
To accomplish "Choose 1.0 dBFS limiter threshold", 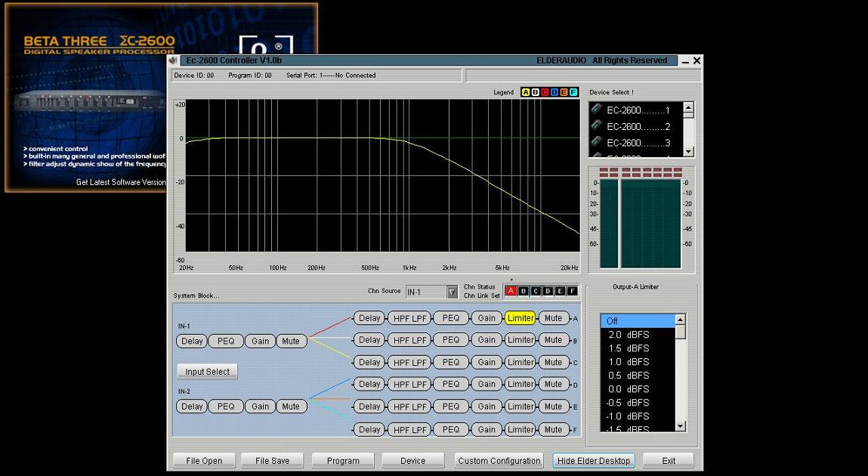I will [x=638, y=361].
